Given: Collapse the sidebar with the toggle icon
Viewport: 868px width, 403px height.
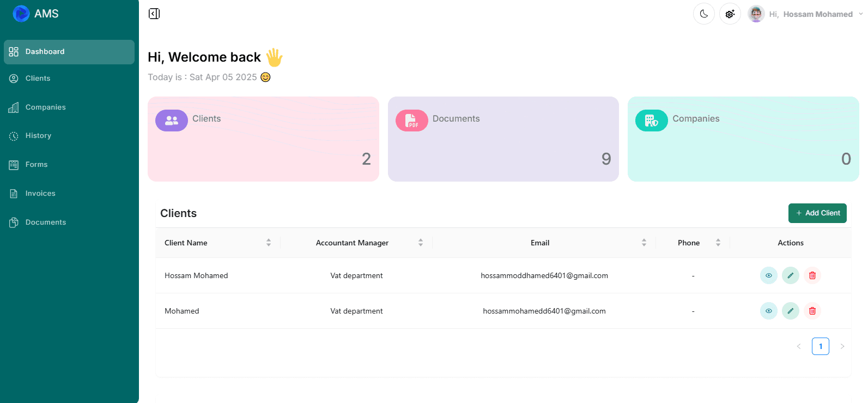Looking at the screenshot, I should (154, 14).
